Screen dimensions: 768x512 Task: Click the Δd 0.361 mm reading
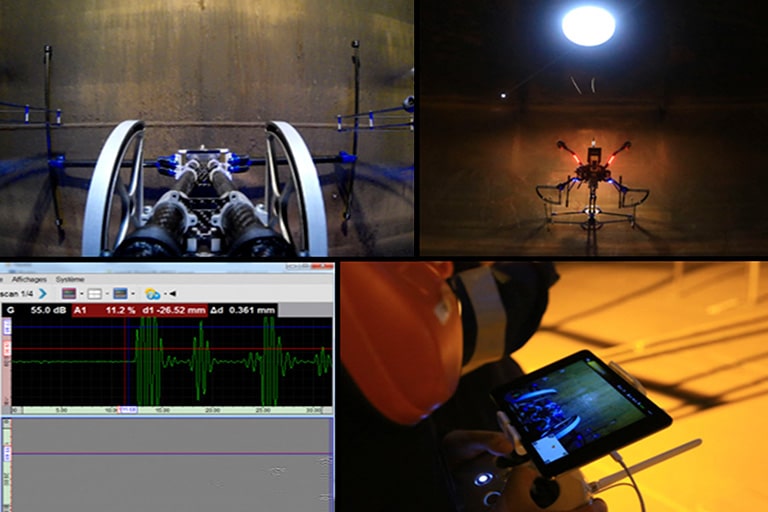click(x=243, y=310)
